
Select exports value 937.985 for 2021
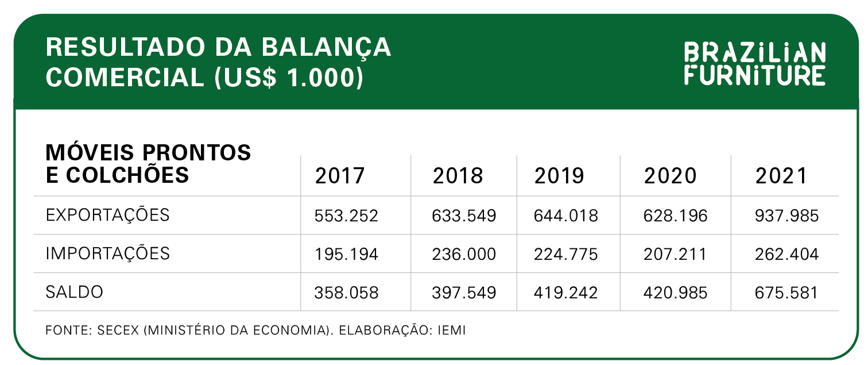pyautogui.click(x=787, y=216)
